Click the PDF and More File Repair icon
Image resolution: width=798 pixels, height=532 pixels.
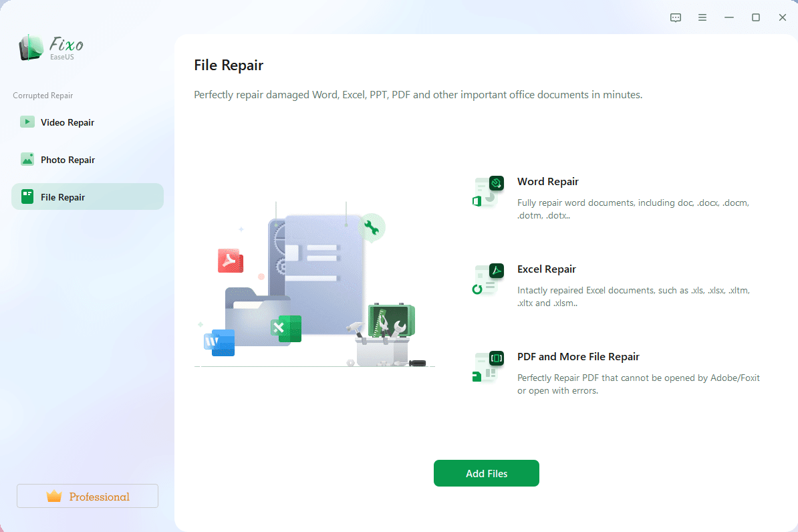pos(487,367)
